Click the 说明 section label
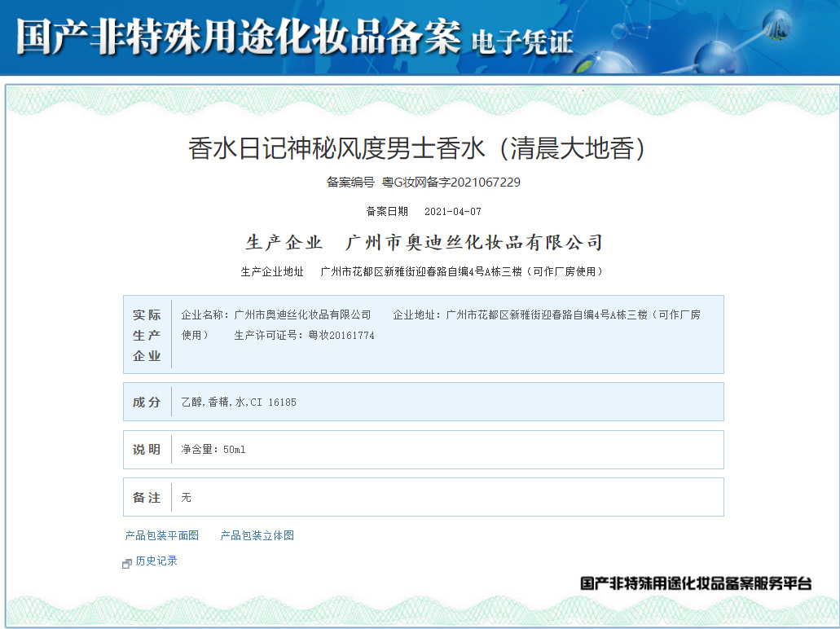This screenshot has height=629, width=840. pos(147,450)
